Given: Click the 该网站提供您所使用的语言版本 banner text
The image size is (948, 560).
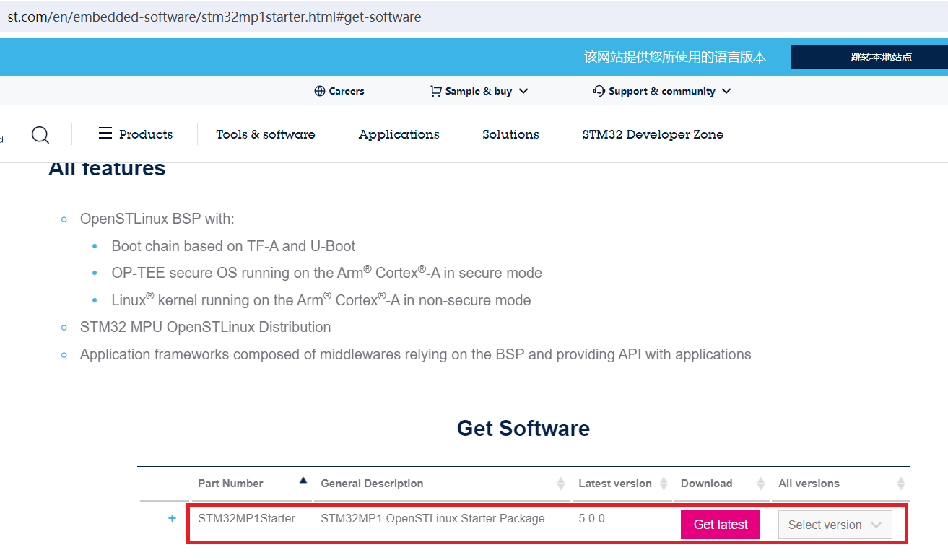Looking at the screenshot, I should point(675,57).
